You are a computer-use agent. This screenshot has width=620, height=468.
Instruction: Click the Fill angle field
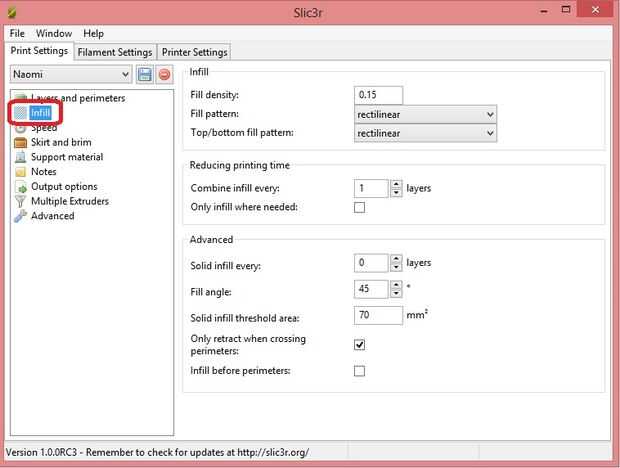click(x=371, y=289)
